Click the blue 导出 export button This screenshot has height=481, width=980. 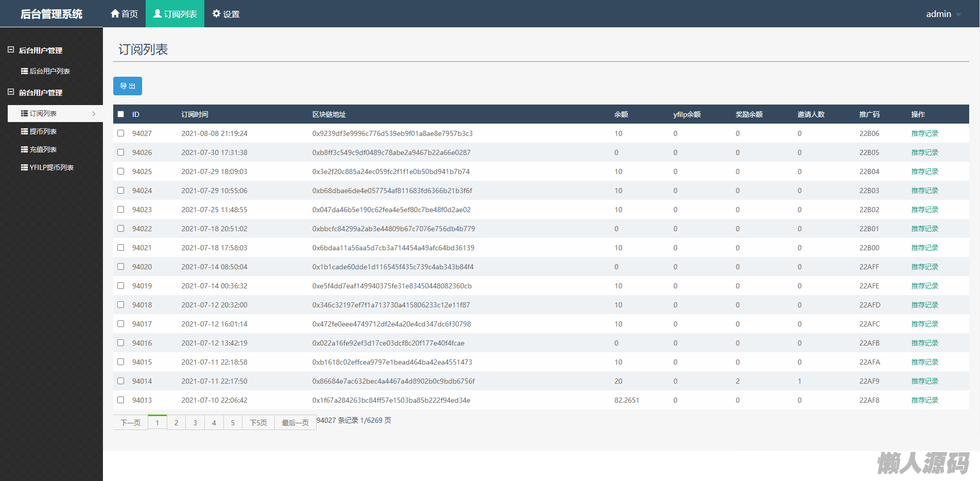click(x=128, y=86)
